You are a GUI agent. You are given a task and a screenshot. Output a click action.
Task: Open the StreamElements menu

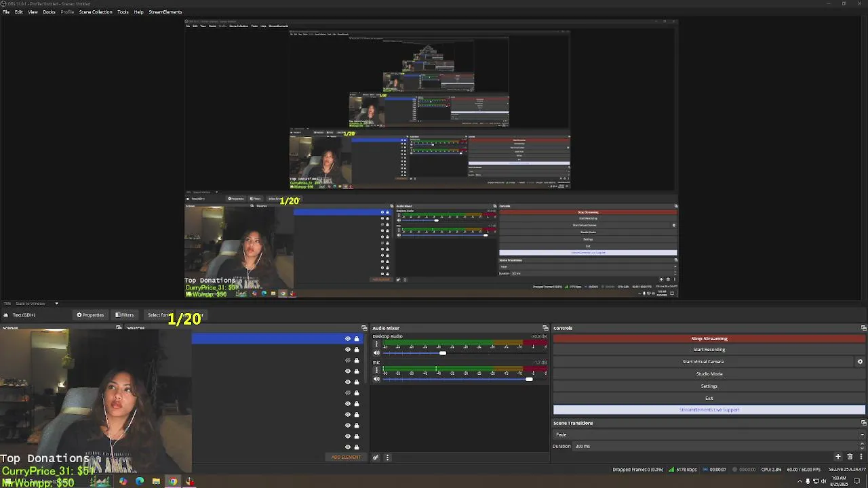[165, 12]
